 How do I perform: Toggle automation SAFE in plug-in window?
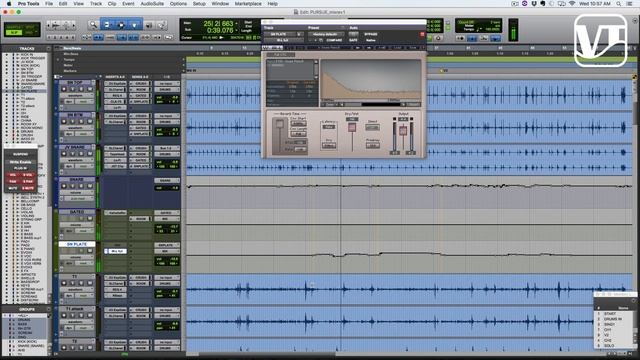click(x=353, y=40)
